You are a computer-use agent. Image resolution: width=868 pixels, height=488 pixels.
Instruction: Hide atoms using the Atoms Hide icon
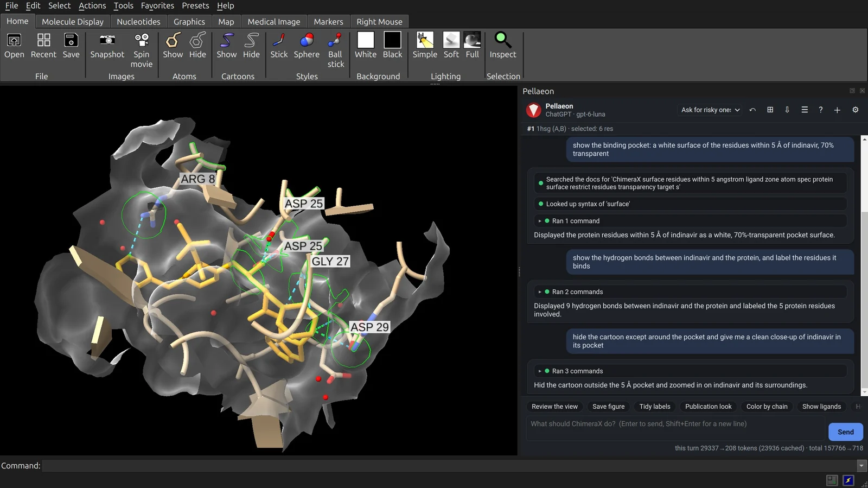[x=197, y=40]
